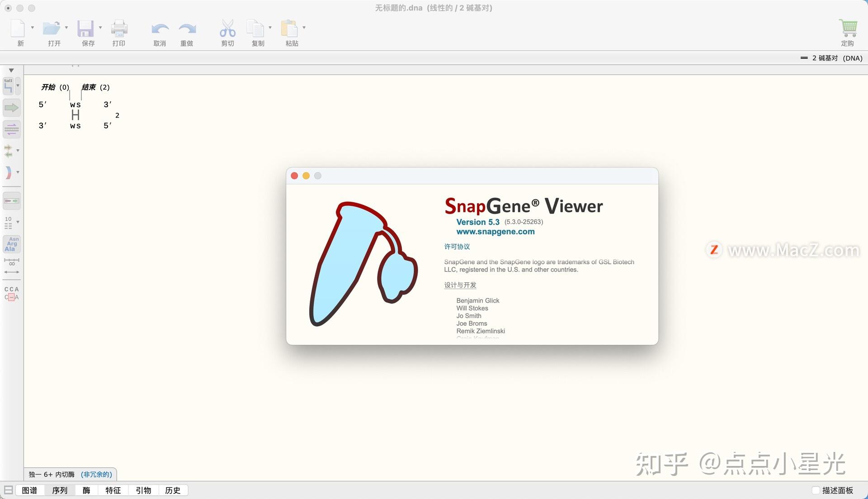Switch to the 历史 (History) tab
This screenshot has height=499, width=868.
click(x=173, y=490)
